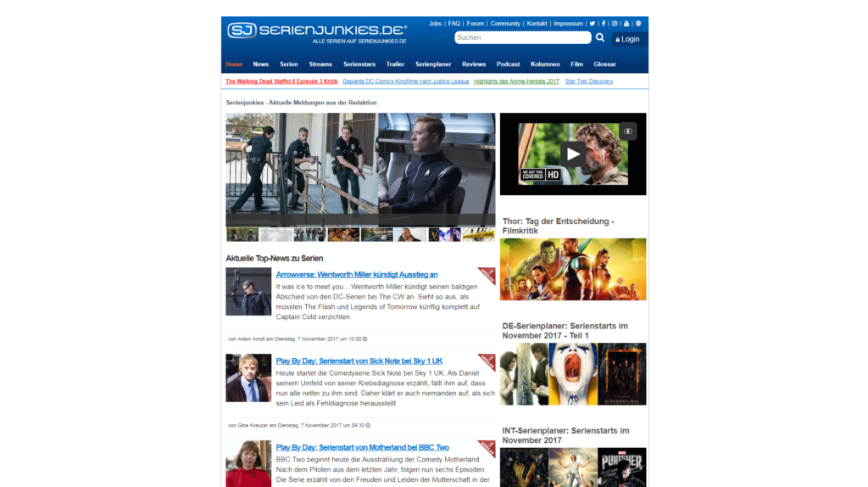Click spoiler ribbon on Arrowverse article
The height and width of the screenshot is (487, 868).
(x=487, y=275)
